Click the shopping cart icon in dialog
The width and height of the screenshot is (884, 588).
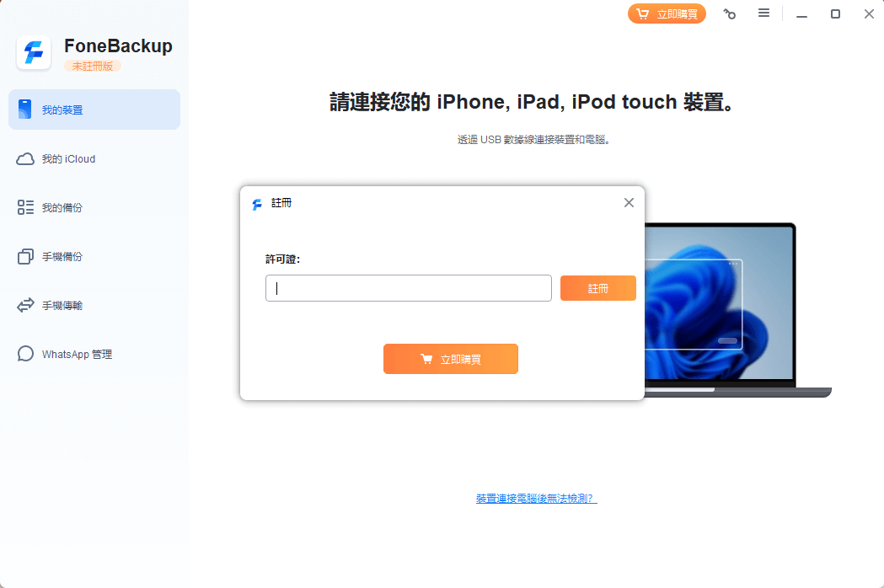click(x=426, y=359)
